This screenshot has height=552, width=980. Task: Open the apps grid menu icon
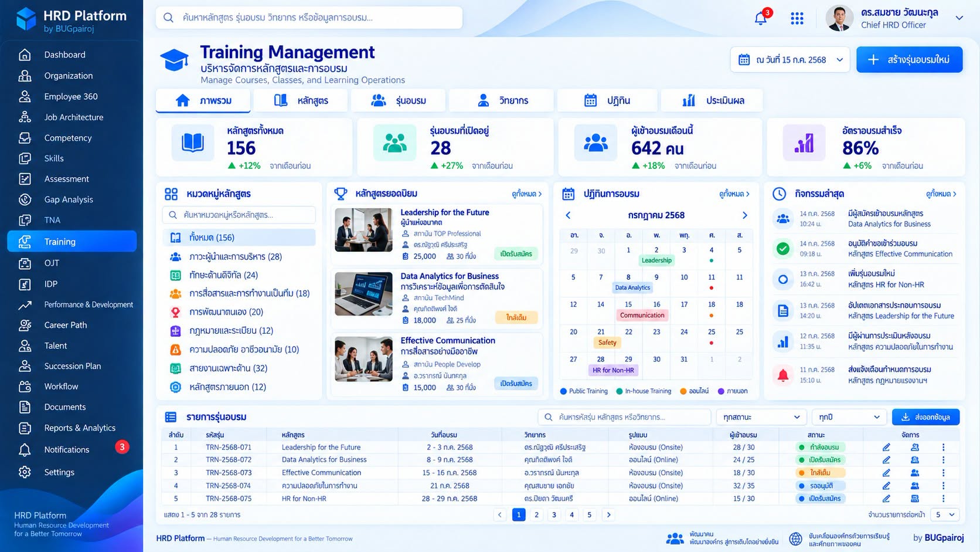click(x=797, y=19)
